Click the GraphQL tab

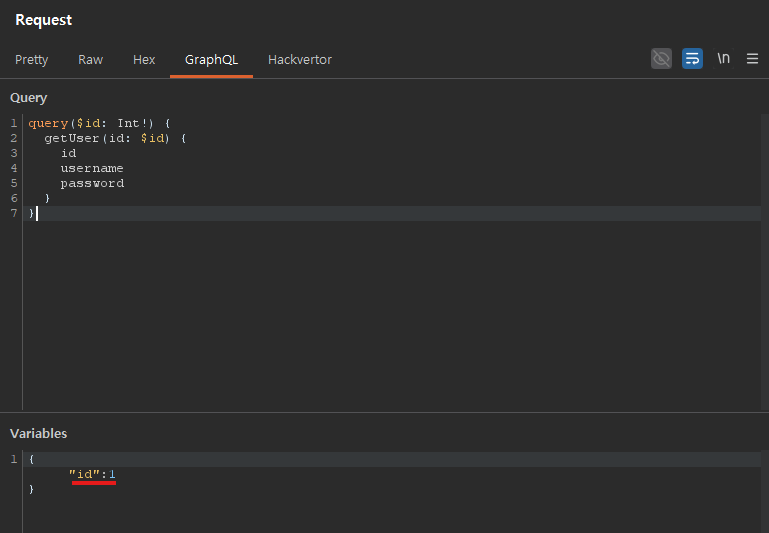211,60
